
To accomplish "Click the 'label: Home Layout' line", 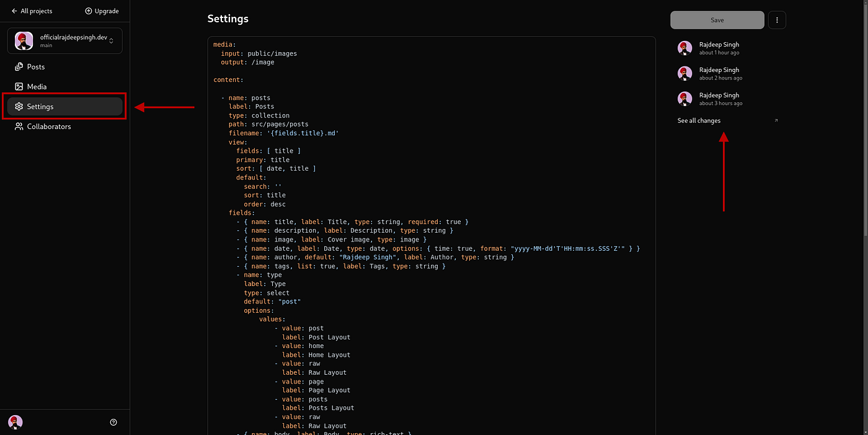I will [316, 355].
